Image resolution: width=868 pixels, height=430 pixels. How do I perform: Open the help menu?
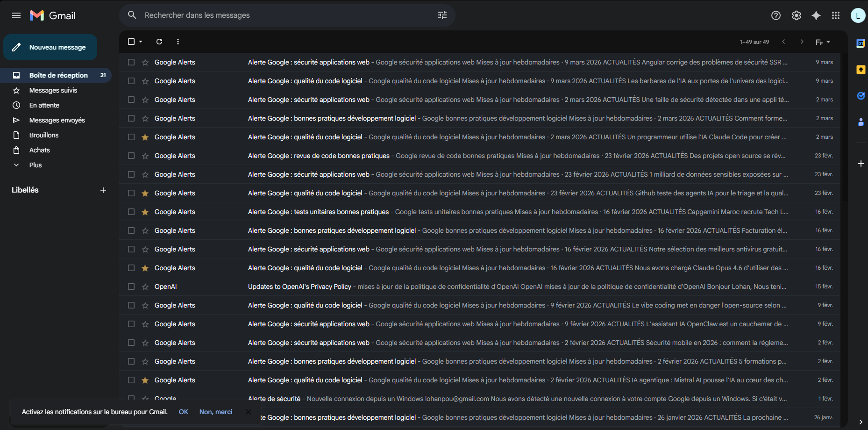pyautogui.click(x=776, y=15)
